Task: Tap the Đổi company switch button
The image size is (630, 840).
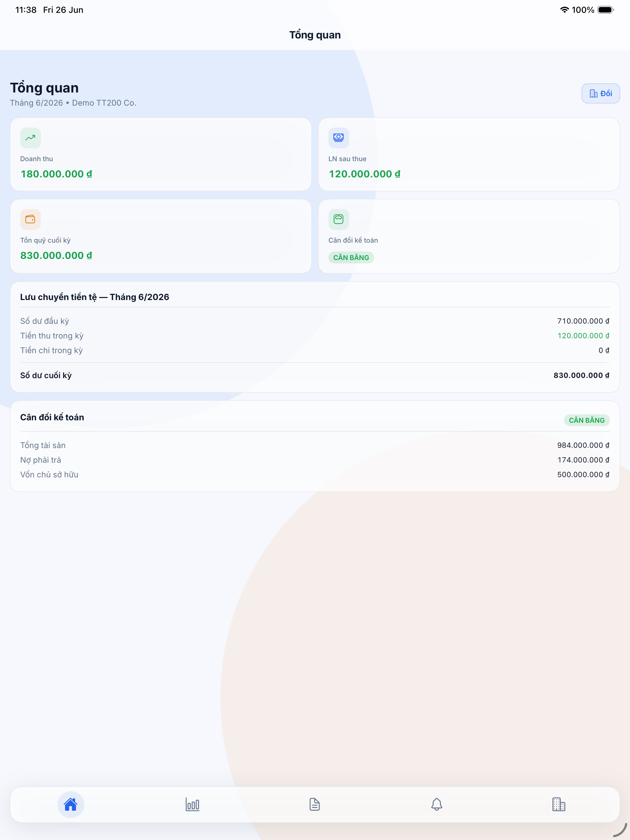Action: pos(601,93)
